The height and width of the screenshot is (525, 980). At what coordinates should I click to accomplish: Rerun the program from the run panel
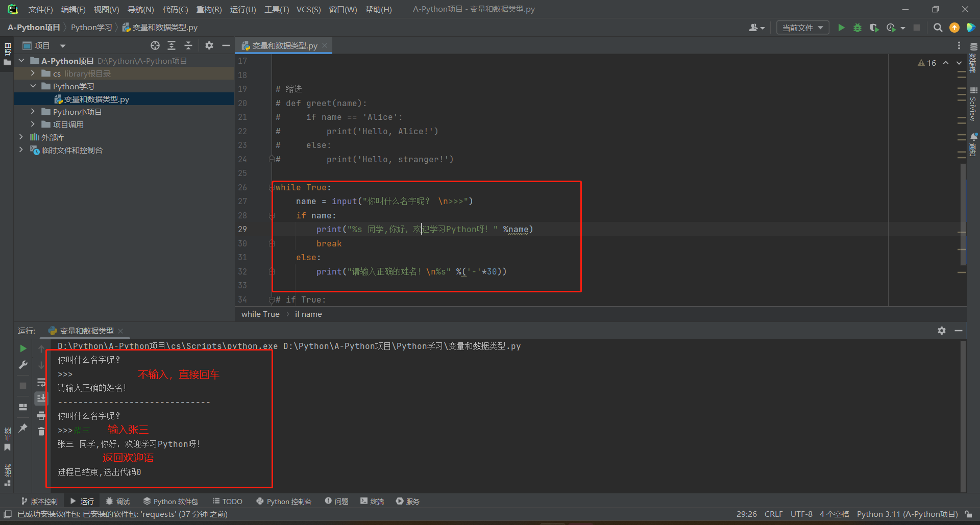point(23,348)
